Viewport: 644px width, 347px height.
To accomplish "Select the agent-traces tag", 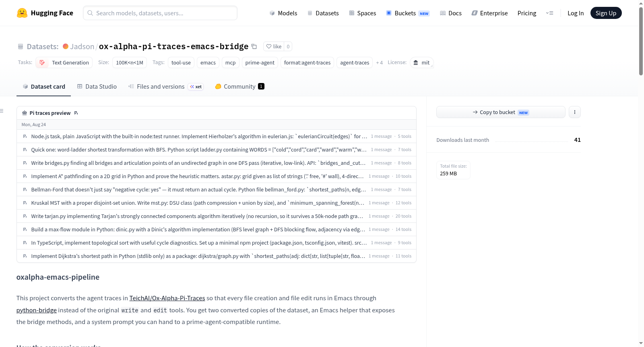I will tap(355, 62).
